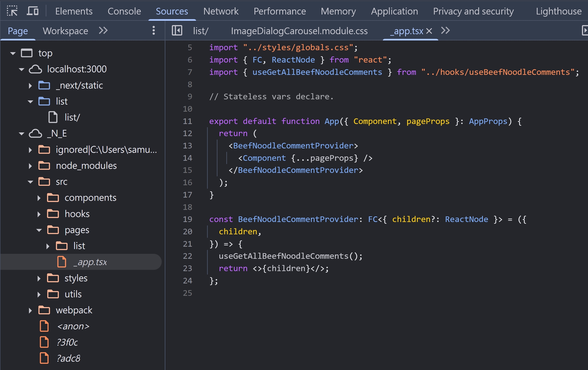Switch to the Workspace navigator tab
Viewport: 588px width, 370px height.
click(x=65, y=31)
